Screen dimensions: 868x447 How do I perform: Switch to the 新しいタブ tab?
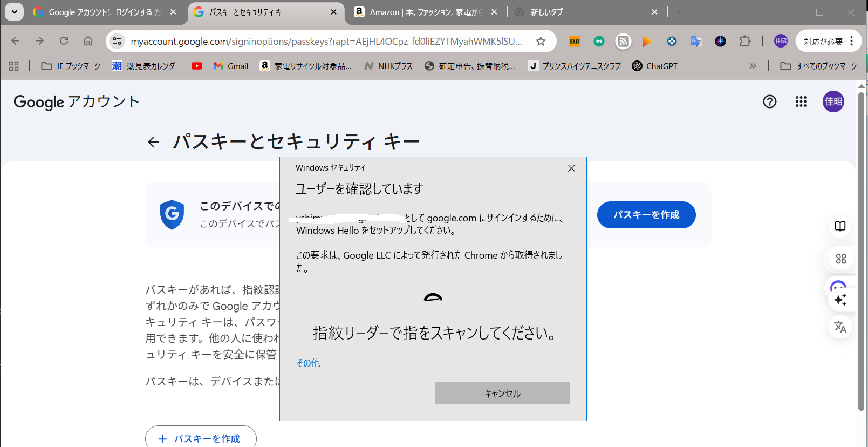tap(583, 12)
